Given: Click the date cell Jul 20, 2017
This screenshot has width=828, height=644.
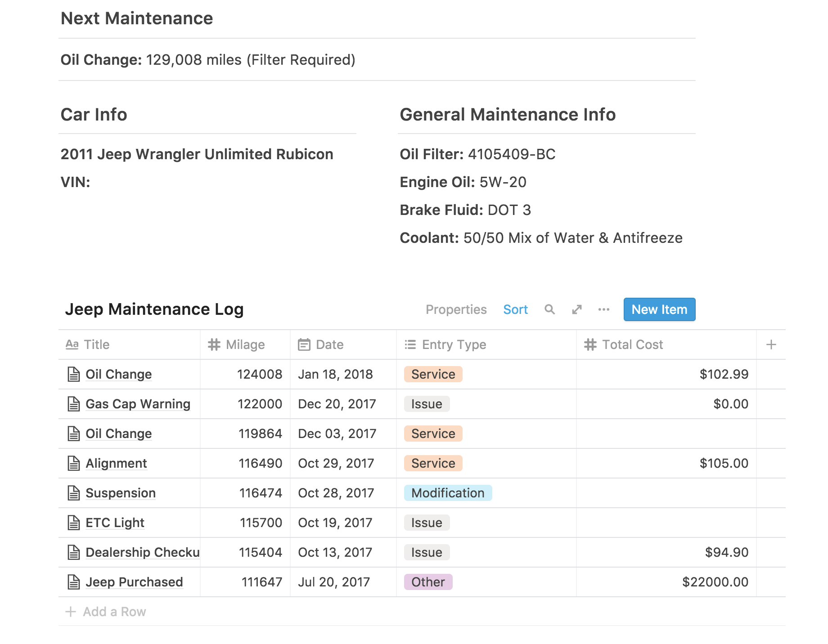Looking at the screenshot, I should click(343, 582).
